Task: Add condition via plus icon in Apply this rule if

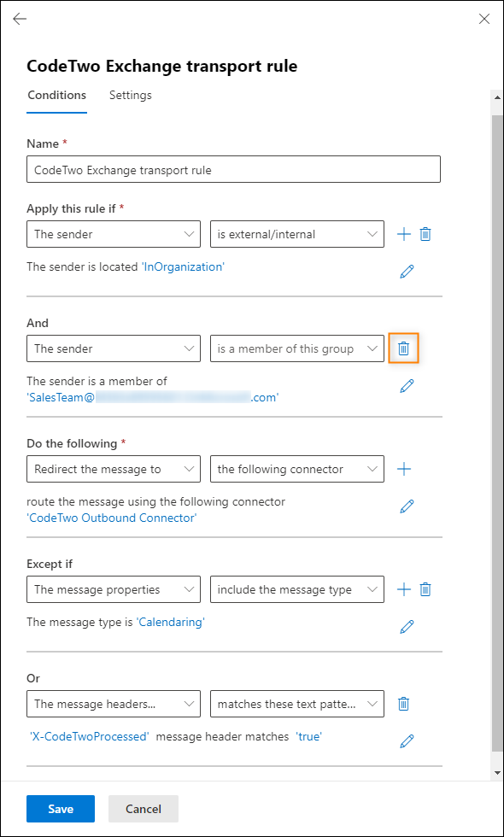Action: click(404, 234)
